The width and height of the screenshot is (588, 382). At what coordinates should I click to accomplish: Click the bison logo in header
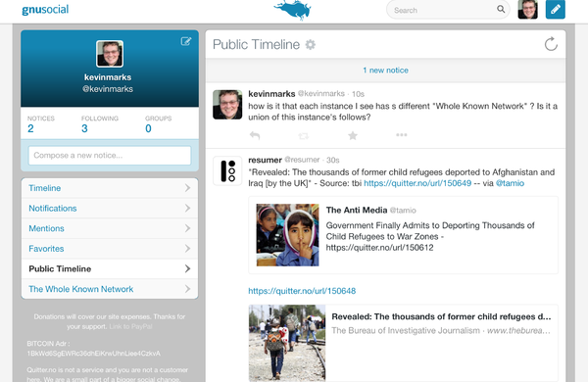tap(292, 10)
